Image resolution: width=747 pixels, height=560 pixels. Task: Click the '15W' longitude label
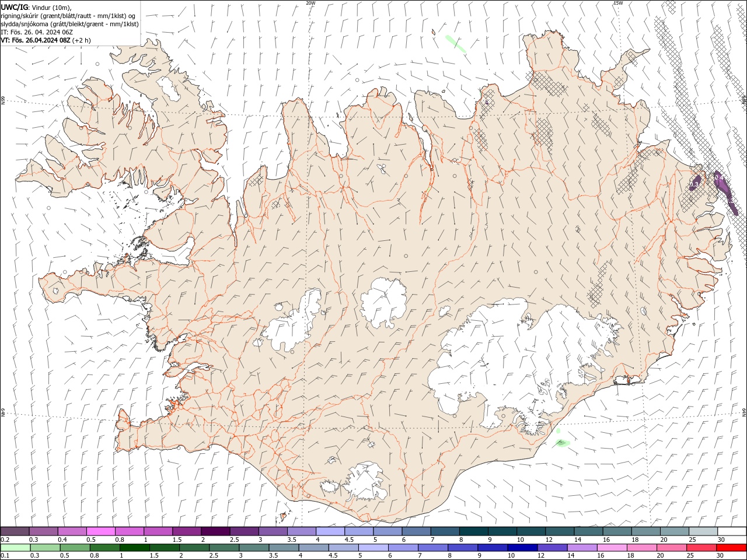[618, 3]
